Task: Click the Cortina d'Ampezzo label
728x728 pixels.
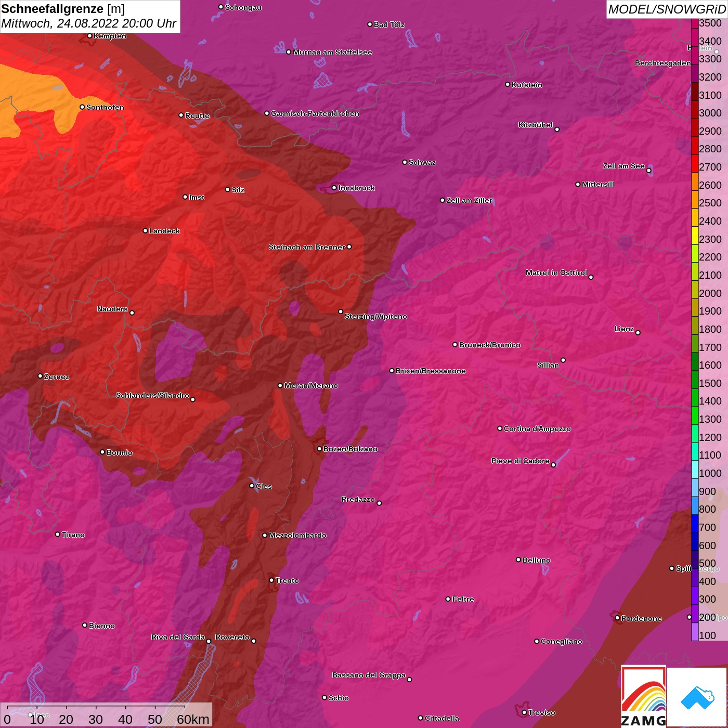Action: pos(537,428)
